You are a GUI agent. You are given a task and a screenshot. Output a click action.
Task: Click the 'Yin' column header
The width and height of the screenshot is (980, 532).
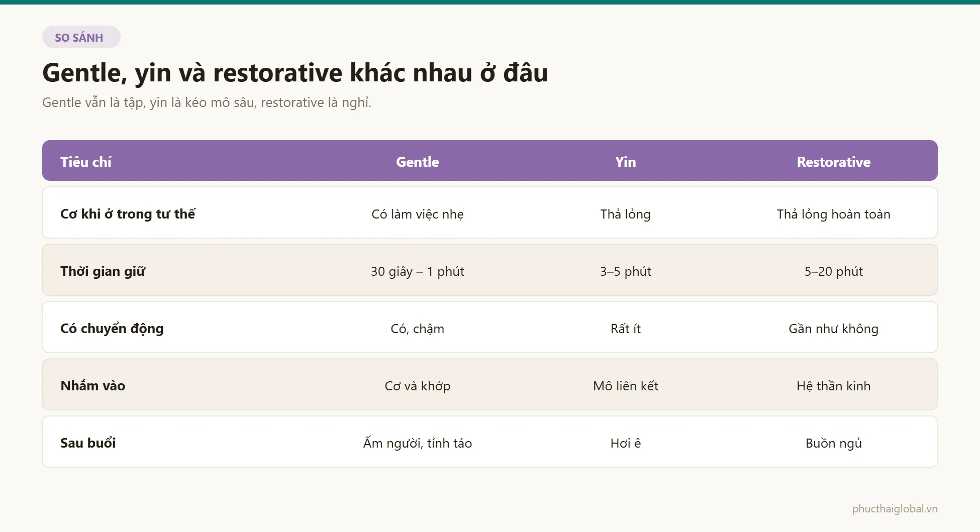625,162
